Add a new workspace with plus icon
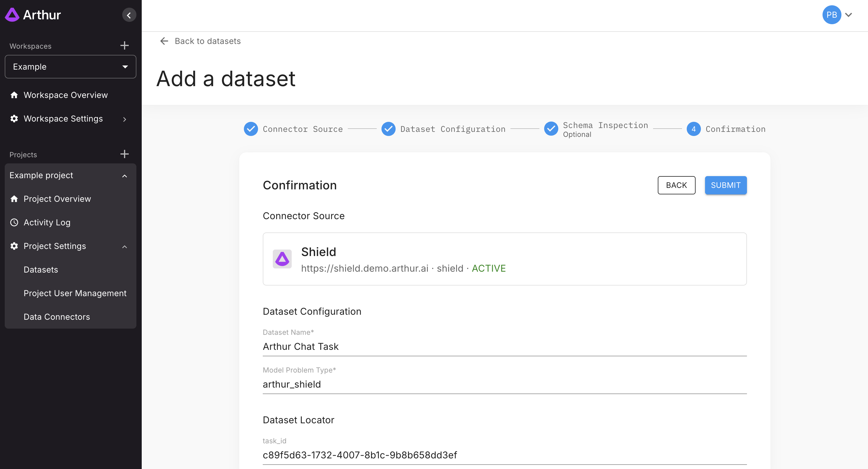 pos(124,45)
